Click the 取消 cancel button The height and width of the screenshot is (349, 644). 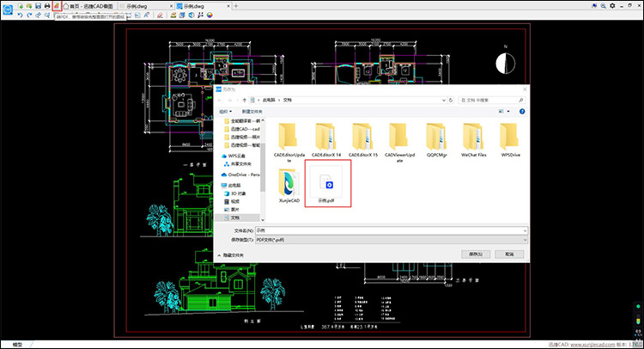509,254
